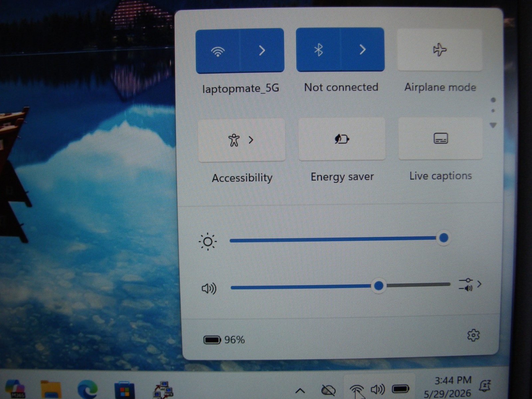
Task: Toggle Wi-Fi off using the Wi-Fi icon
Action: (x=218, y=51)
